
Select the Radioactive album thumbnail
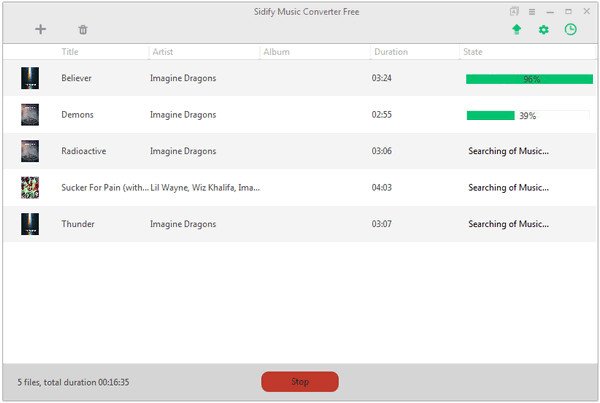(30, 151)
